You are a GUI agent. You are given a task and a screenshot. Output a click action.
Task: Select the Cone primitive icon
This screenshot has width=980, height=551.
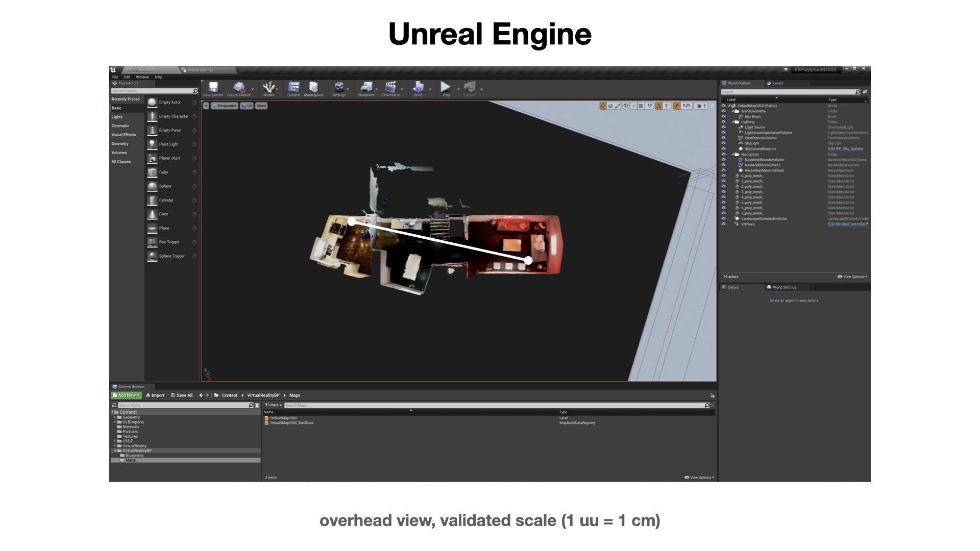click(152, 214)
